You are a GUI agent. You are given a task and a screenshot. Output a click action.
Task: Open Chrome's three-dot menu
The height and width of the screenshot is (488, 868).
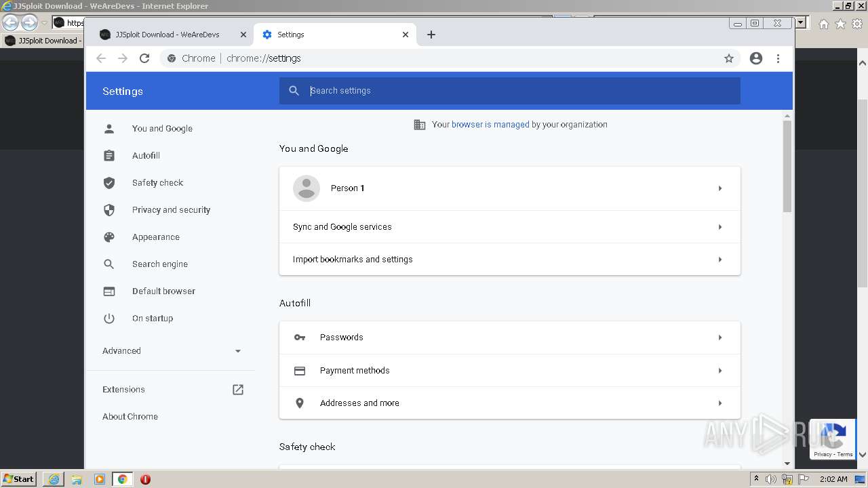pos(778,58)
